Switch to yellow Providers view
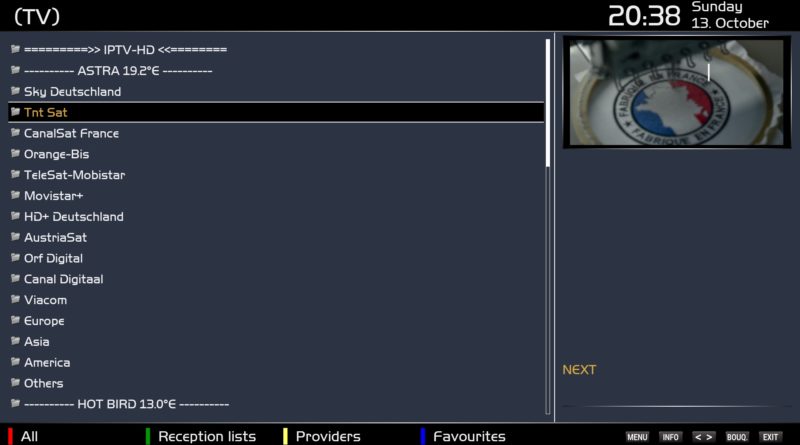The height and width of the screenshot is (445, 800). point(321,436)
